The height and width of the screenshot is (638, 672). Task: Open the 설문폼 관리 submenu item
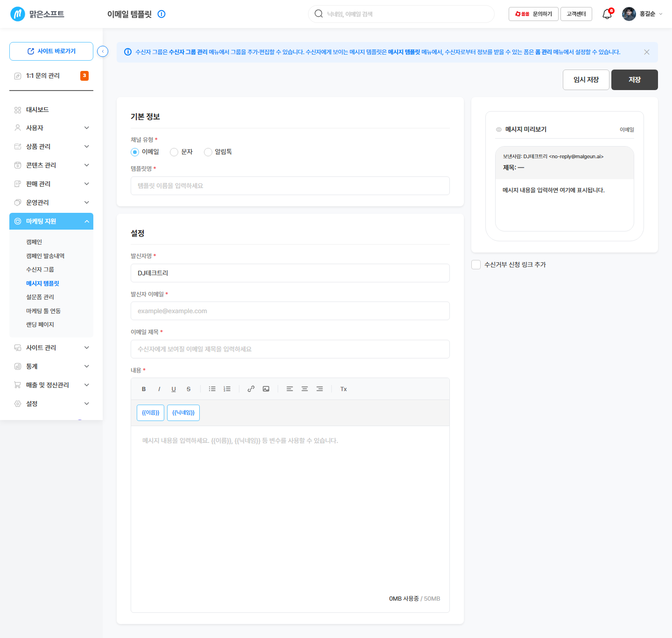[x=40, y=297]
